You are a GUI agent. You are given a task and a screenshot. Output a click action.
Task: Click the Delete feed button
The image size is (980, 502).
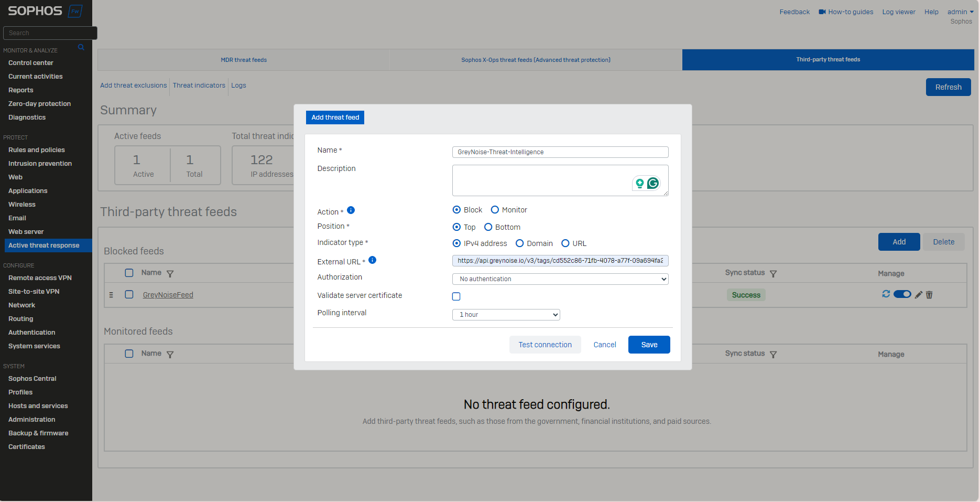pos(944,242)
